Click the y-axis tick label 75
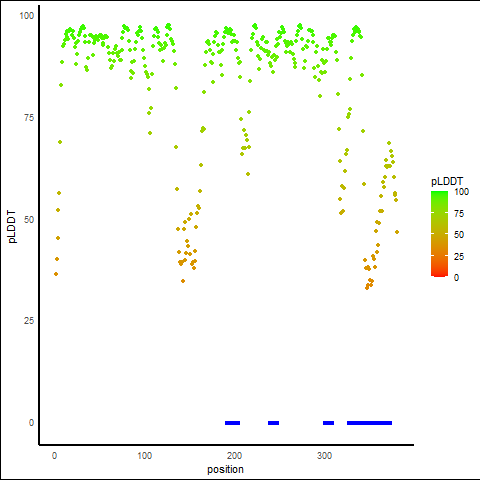 pos(29,117)
